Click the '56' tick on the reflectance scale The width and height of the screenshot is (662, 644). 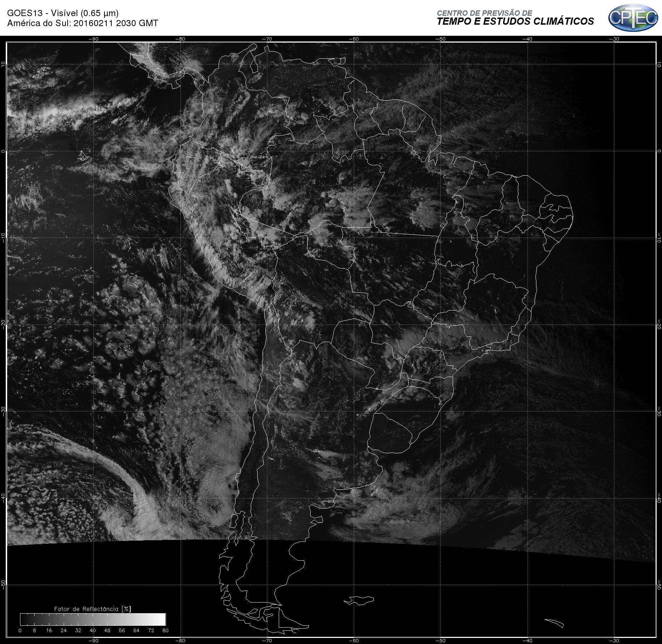pos(122,630)
